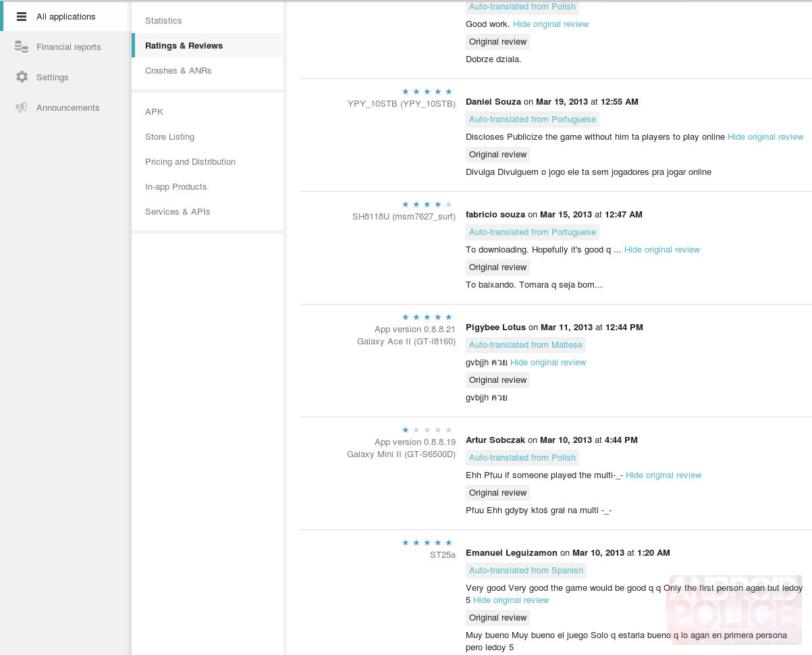812x655 pixels.
Task: Click the Settings gear icon
Action: 22,77
